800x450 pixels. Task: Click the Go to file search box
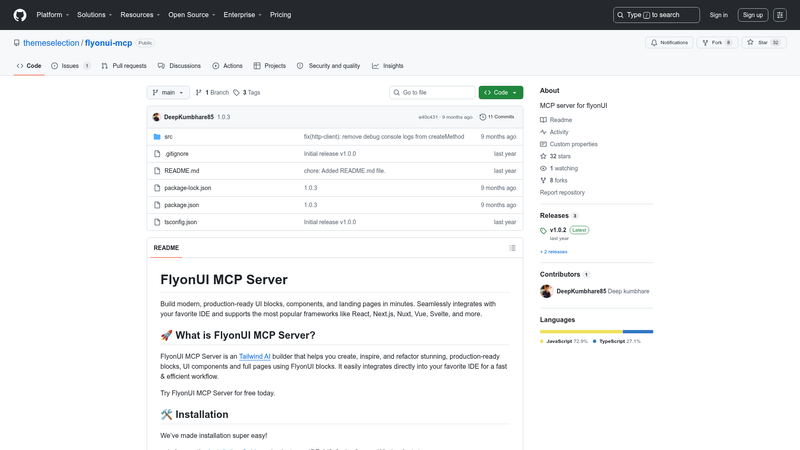pos(432,92)
